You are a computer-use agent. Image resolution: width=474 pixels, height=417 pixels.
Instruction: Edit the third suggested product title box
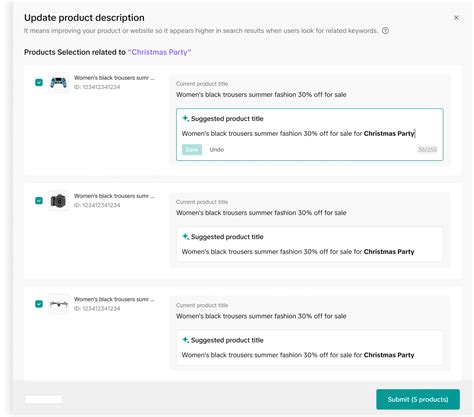[310, 348]
